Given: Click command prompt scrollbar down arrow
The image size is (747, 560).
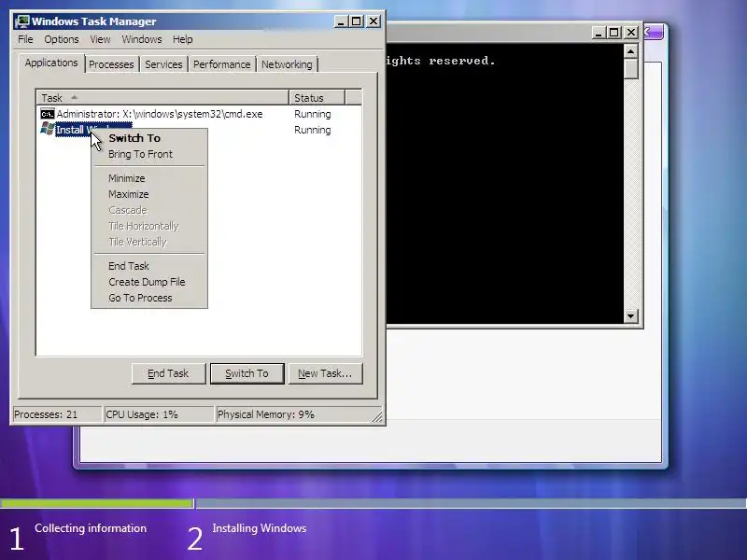Looking at the screenshot, I should pos(631,315).
